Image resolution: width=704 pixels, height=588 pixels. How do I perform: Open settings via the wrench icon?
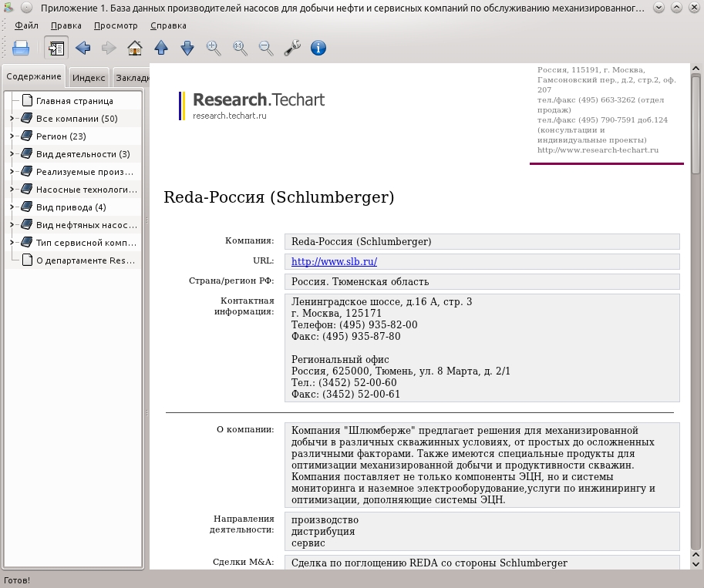[x=292, y=48]
